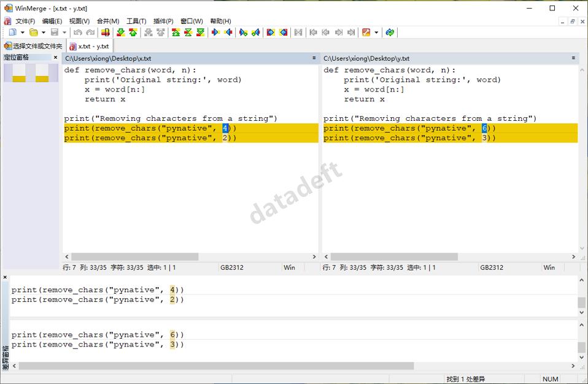Jump to First Difference icon

pyautogui.click(x=176, y=33)
